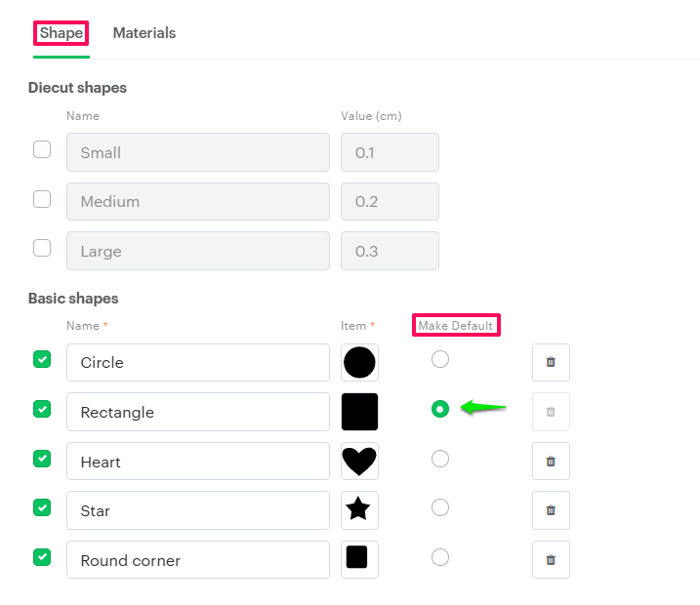Delete the Round corner shape
This screenshot has width=700, height=605.
[551, 559]
